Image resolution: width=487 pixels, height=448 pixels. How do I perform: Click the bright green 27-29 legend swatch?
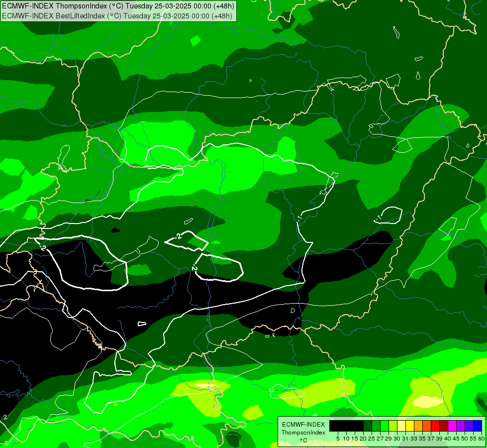[x=385, y=426]
